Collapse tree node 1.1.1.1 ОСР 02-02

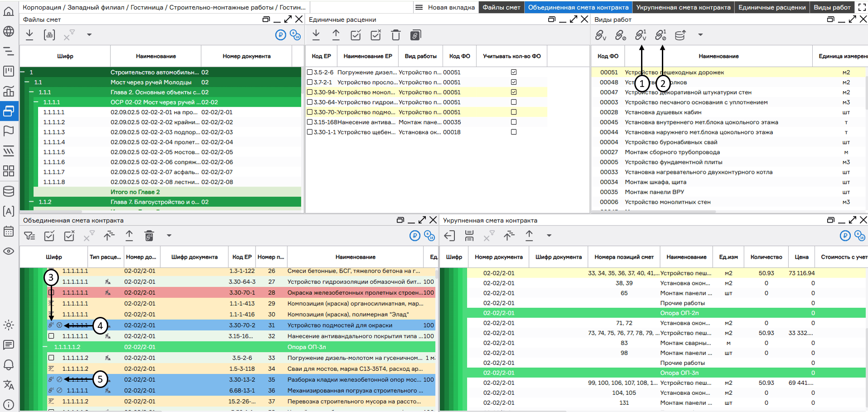point(37,102)
